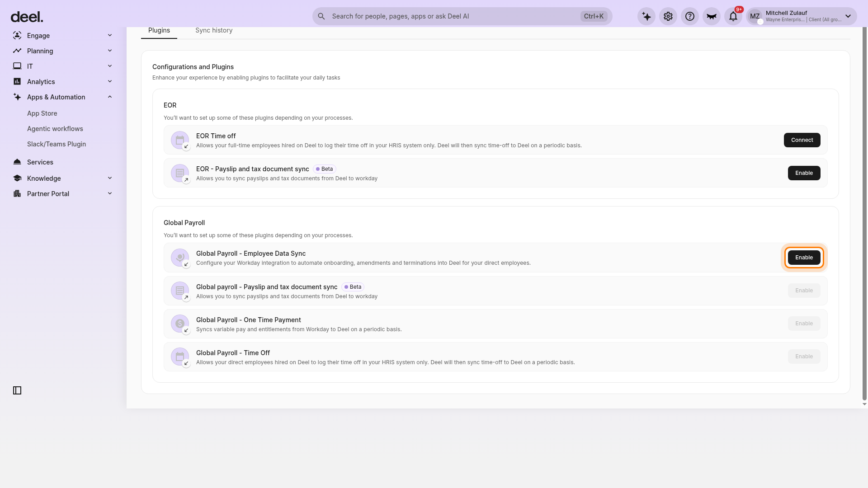This screenshot has height=488, width=868.
Task: Click the Global payroll Payslip document icon
Action: pyautogui.click(x=180, y=291)
